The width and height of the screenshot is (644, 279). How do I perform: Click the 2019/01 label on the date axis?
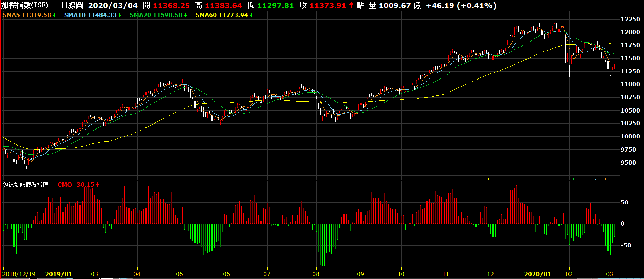point(59,274)
